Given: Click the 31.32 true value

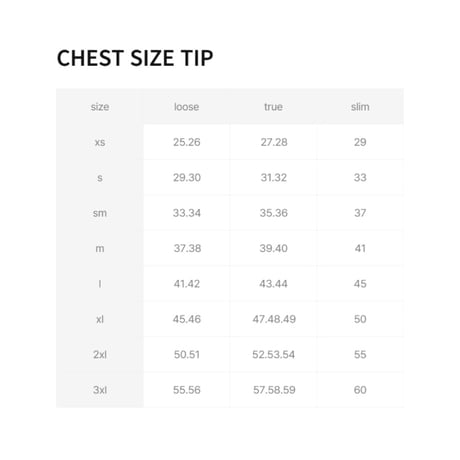Looking at the screenshot, I should 274,178.
